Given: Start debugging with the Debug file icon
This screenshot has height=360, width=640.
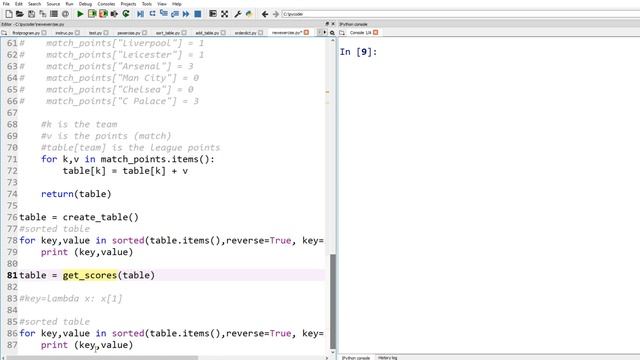Looking at the screenshot, I should 140,14.
